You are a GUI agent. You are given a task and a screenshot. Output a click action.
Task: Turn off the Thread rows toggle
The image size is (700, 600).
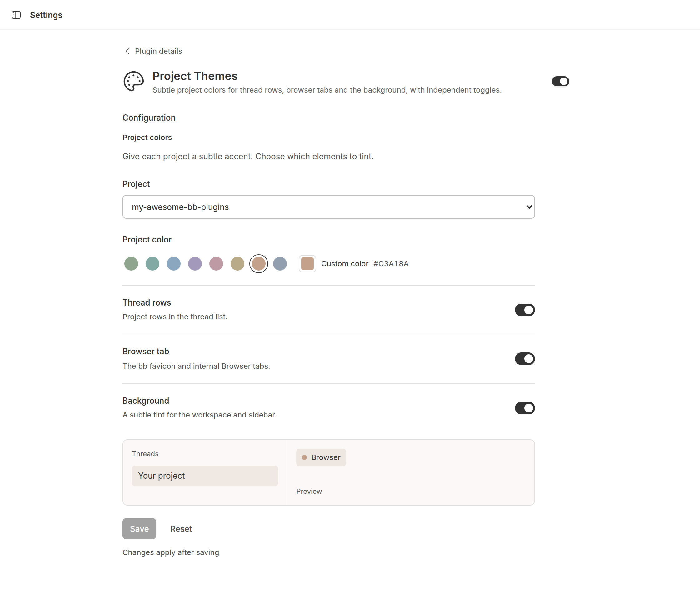tap(525, 310)
